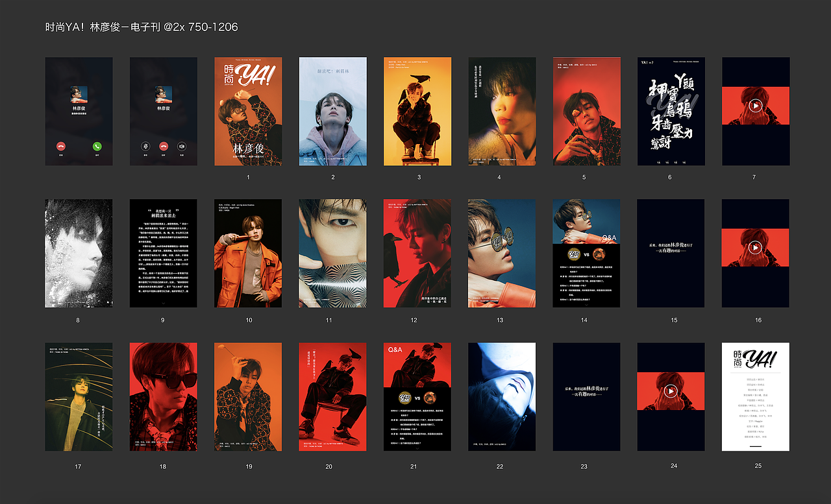The width and height of the screenshot is (831, 504).
Task: Click the play button on screen 24
Action: point(671,390)
